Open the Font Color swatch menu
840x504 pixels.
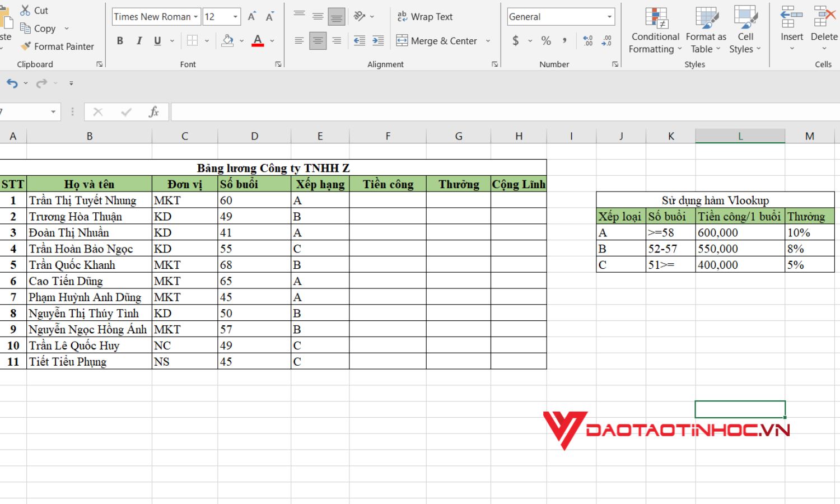click(271, 41)
